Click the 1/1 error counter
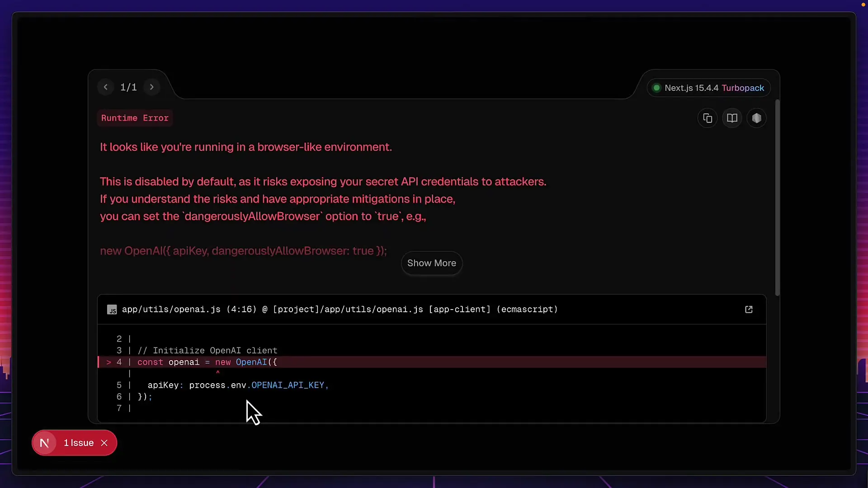Image resolution: width=868 pixels, height=488 pixels. point(128,87)
